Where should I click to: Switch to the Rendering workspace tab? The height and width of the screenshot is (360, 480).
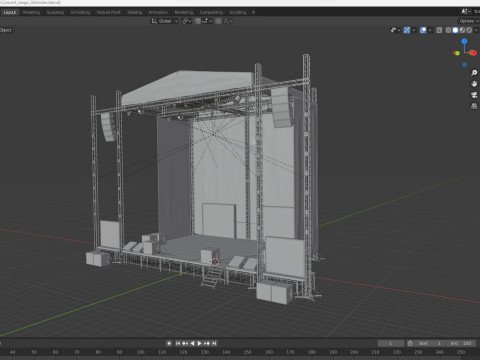(184, 12)
